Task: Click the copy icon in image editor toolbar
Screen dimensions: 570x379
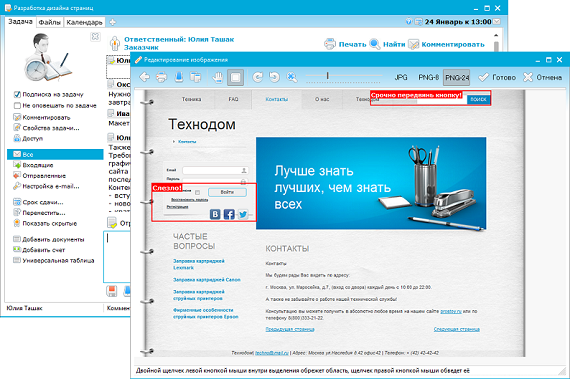Action: 196,77
